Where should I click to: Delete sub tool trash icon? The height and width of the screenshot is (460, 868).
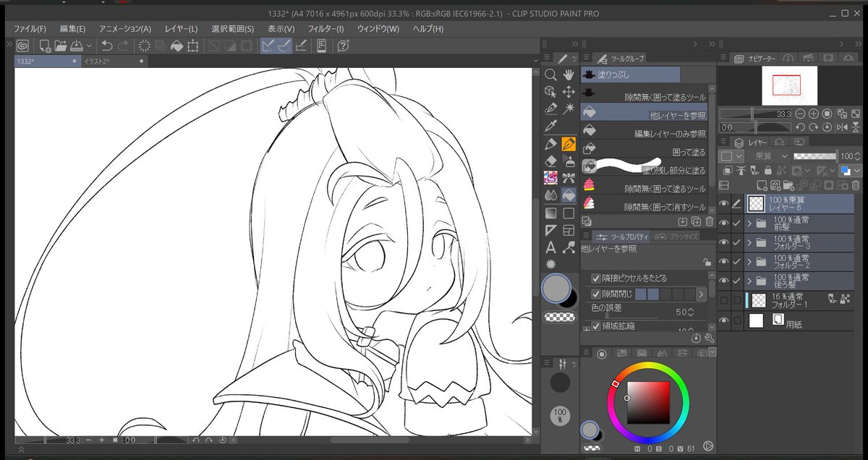pos(709,221)
